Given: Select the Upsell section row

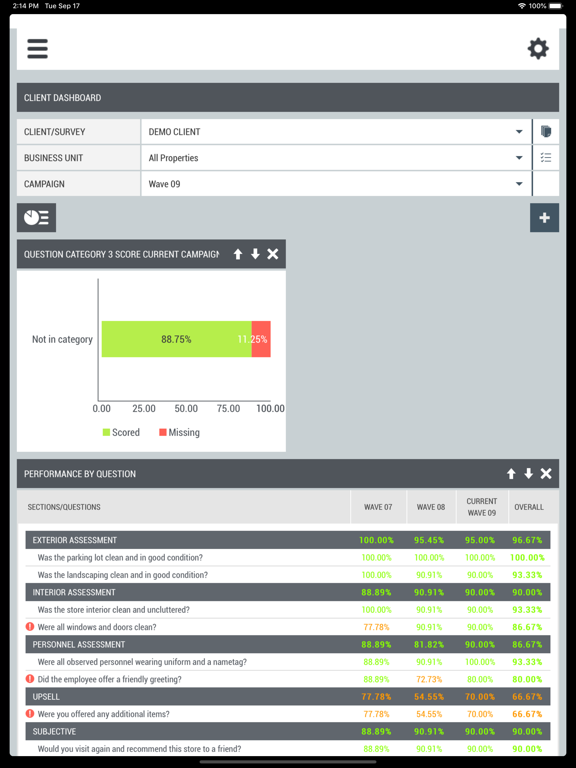Looking at the screenshot, I should (288, 696).
